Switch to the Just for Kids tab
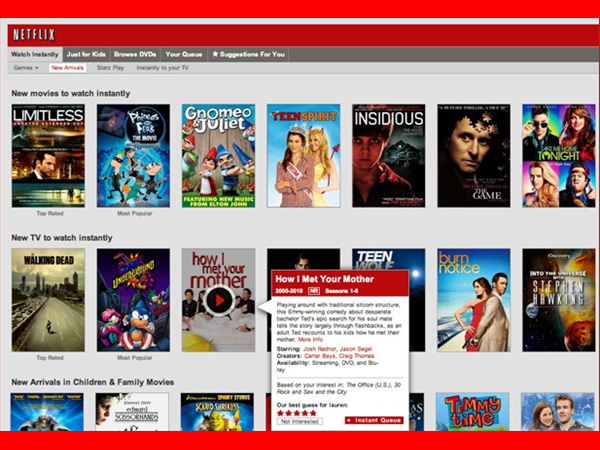Image resolution: width=600 pixels, height=450 pixels. tap(85, 54)
